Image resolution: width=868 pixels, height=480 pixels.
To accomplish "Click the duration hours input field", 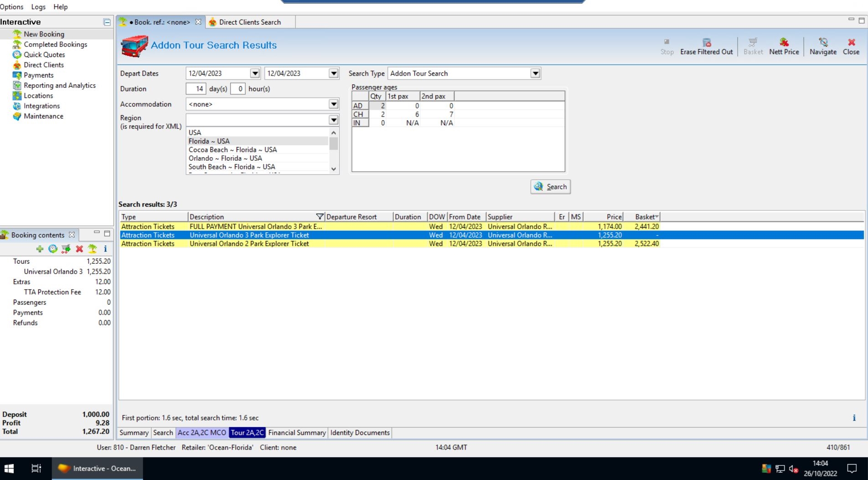I will (x=238, y=89).
